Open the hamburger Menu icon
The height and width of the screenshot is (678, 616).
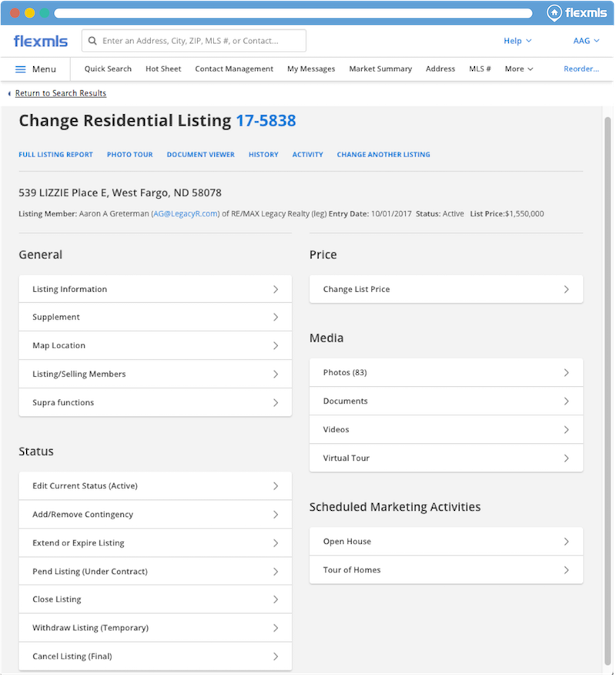coord(21,69)
